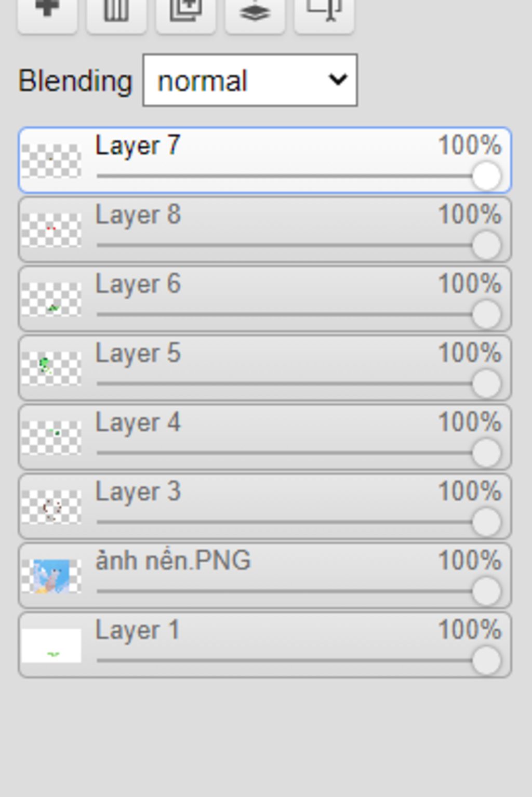Click the add new layer plus button
This screenshot has height=797, width=532.
point(47,13)
